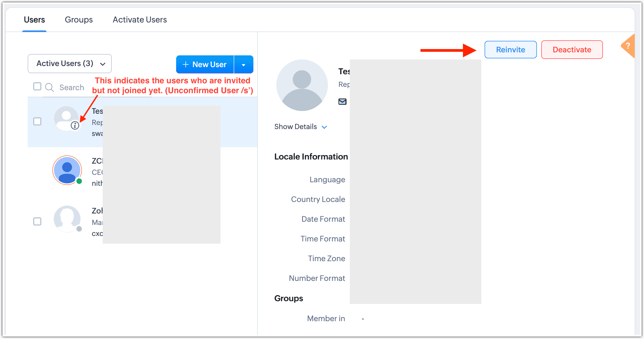
Task: Select the ZC user's blue avatar
Action: [67, 170]
